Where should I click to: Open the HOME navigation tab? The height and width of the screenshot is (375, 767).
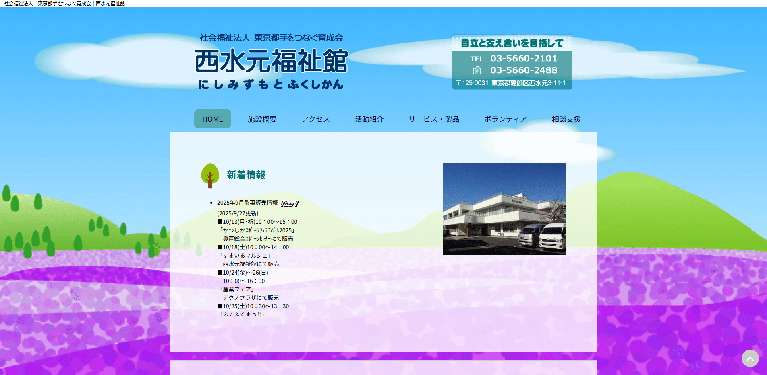pyautogui.click(x=212, y=119)
